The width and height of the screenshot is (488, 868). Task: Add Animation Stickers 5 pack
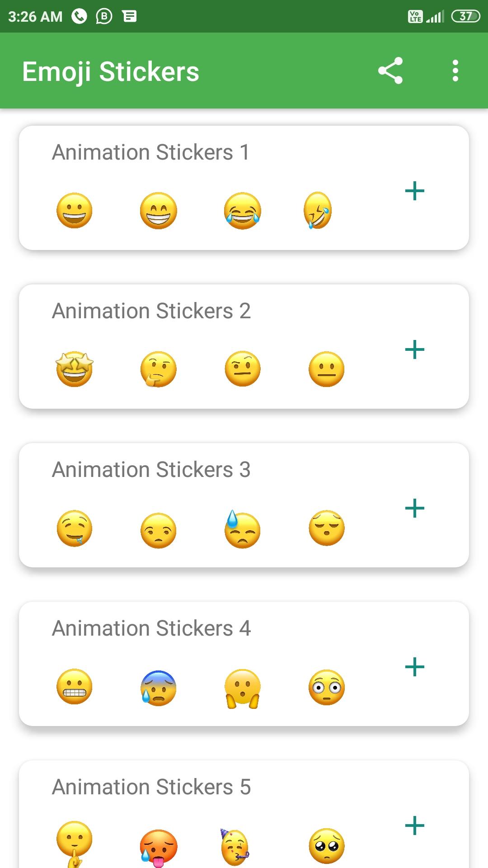tap(414, 826)
